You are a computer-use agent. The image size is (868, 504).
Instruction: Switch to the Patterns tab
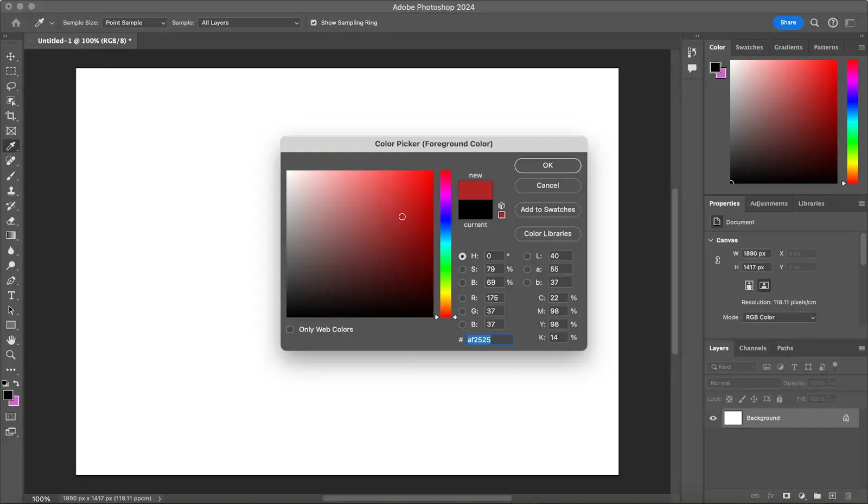click(826, 47)
